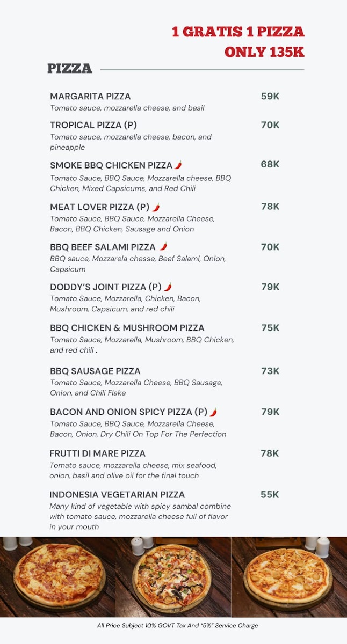Select the Frutti Di Mare Pizza title
The width and height of the screenshot is (347, 644).
coord(98,453)
